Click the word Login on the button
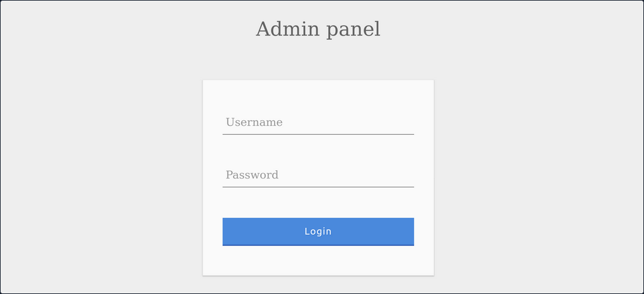The height and width of the screenshot is (294, 644). pyautogui.click(x=318, y=231)
